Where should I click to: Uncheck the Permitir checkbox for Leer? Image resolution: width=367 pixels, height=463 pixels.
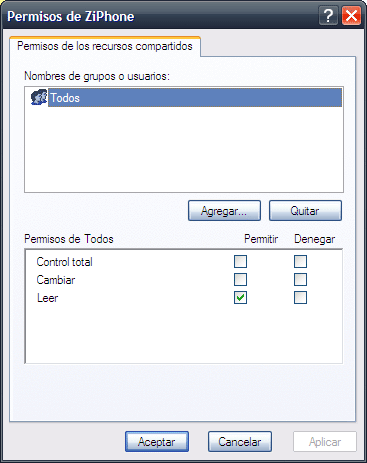tap(240, 298)
